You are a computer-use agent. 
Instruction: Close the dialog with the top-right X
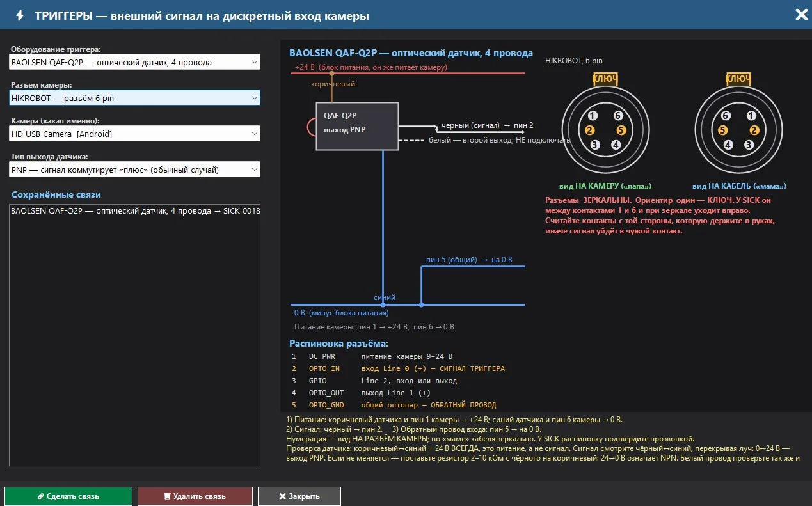[800, 15]
